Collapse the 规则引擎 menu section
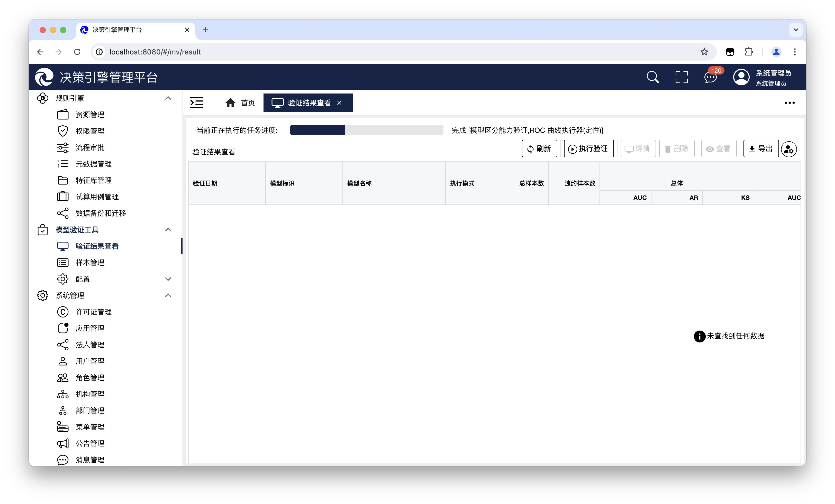 pos(168,98)
